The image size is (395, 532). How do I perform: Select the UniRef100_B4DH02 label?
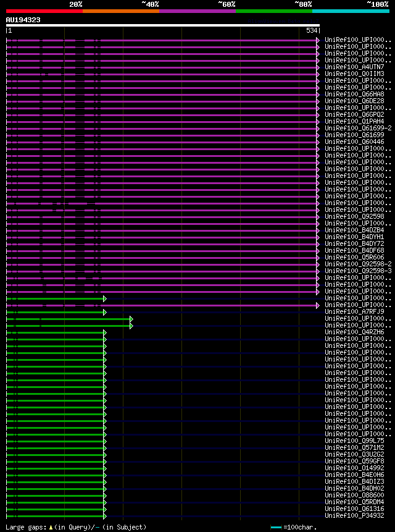pos(354,489)
